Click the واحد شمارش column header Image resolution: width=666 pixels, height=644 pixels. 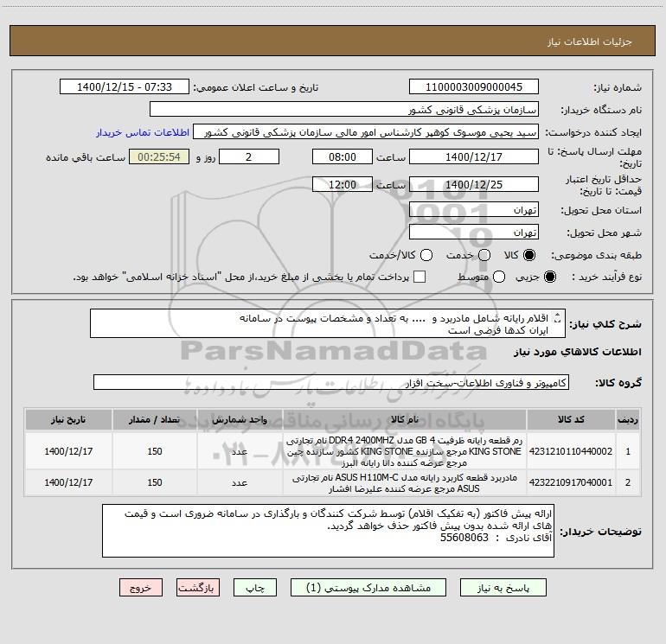pos(240,419)
